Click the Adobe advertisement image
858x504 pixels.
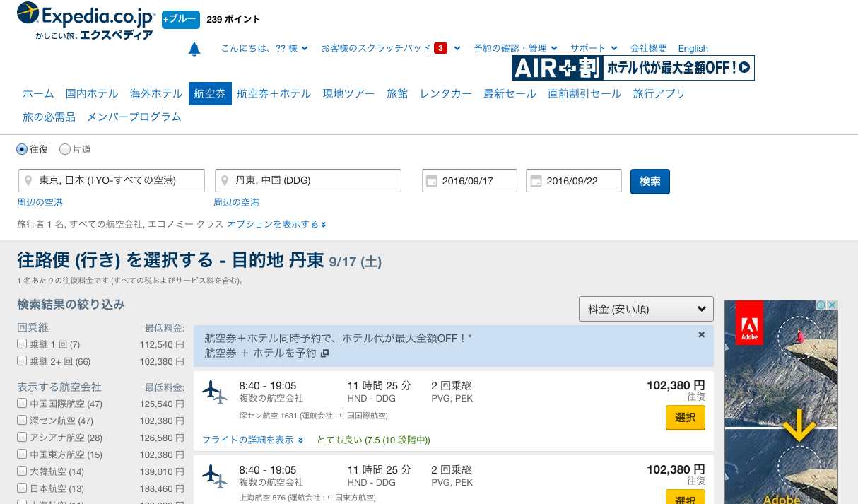781,402
